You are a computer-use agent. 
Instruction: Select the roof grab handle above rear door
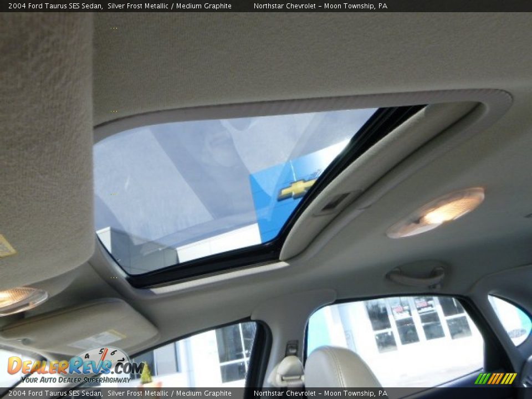coord(417,275)
